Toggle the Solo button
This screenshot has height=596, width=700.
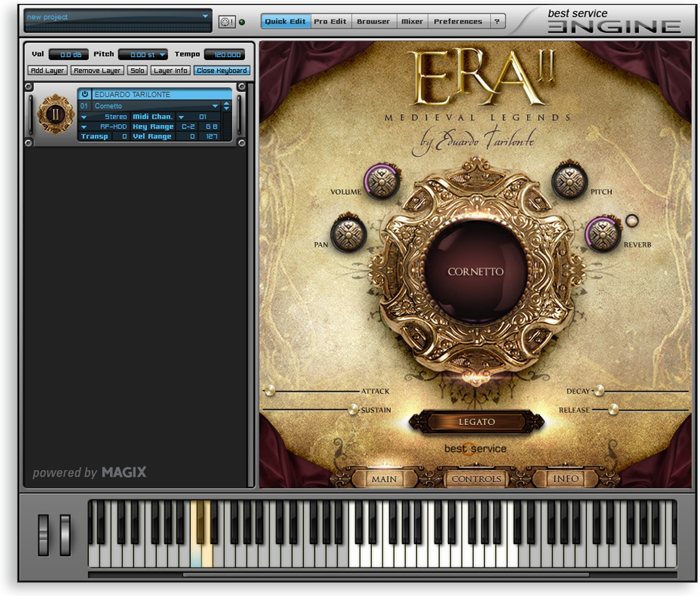[137, 70]
